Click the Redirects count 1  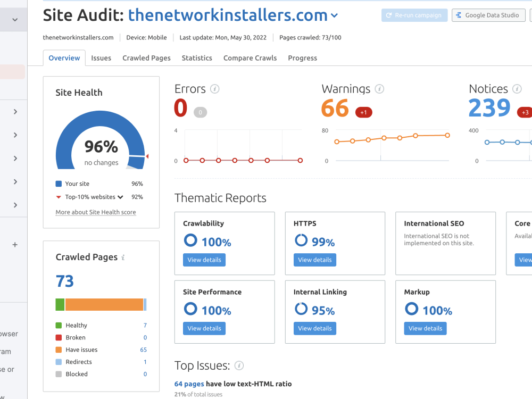tap(145, 362)
